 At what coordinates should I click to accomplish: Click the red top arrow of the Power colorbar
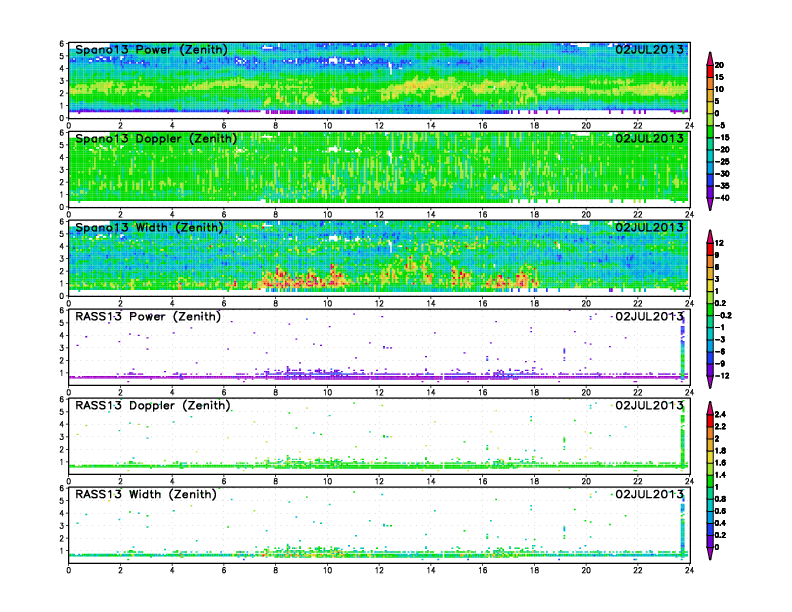(x=709, y=56)
